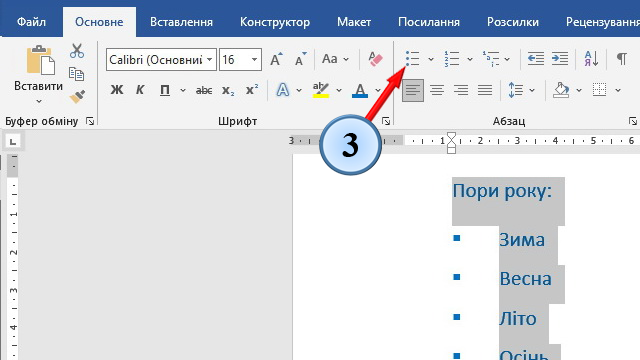The image size is (640, 360).
Task: Expand the line spacing dropdown arrow
Action: (x=532, y=90)
